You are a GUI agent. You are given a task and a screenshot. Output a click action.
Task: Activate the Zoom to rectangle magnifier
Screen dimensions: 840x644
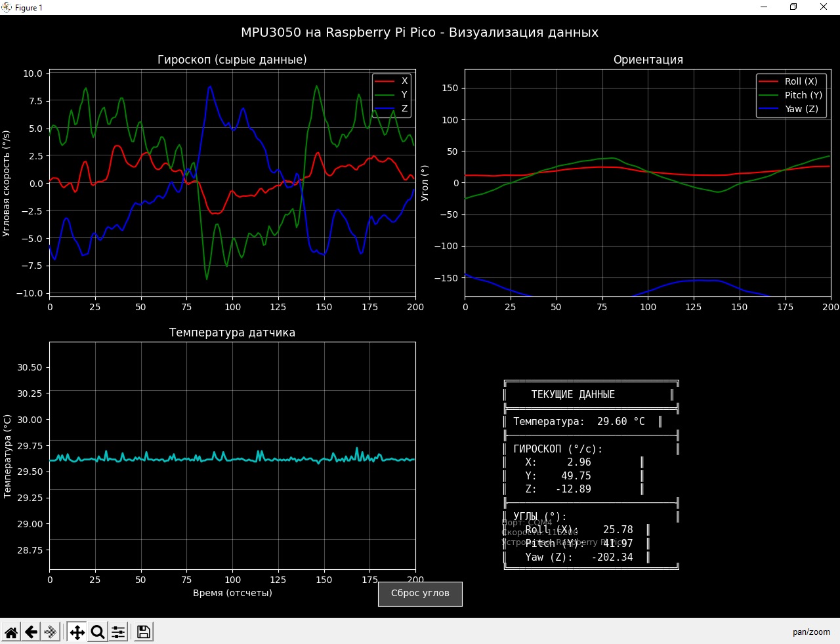[x=98, y=632]
